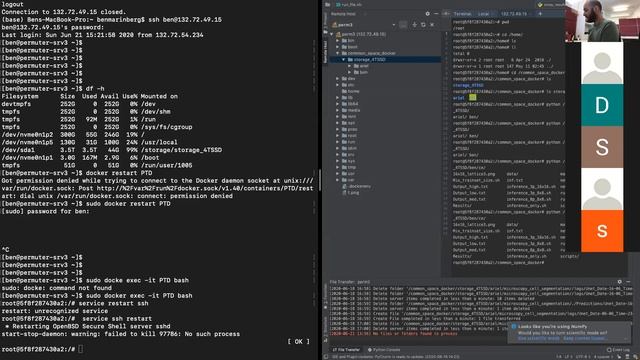Click the mnt folder icon
This screenshot has height=360, width=640.
point(344,116)
